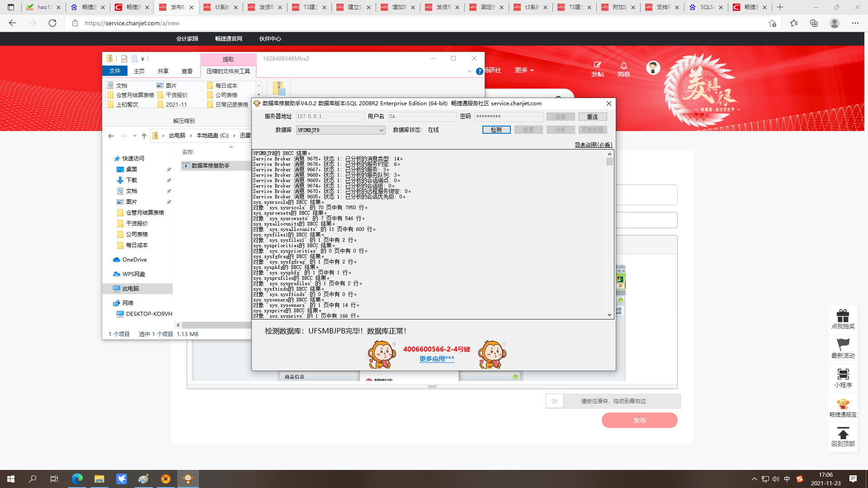Select OneDrive in navigation pane

coord(135,260)
